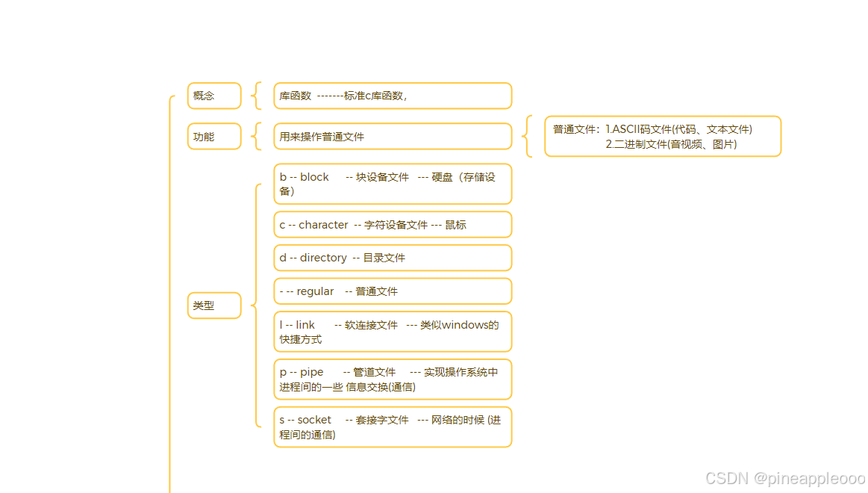Select the c -- character 字符设备文件 node
The width and height of the screenshot is (868, 493).
tap(393, 224)
